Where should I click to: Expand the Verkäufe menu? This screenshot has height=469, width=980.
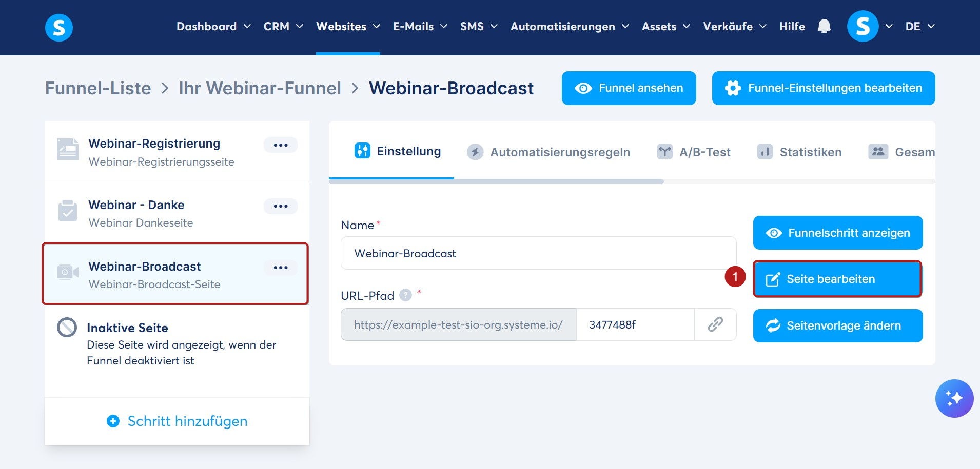(735, 26)
